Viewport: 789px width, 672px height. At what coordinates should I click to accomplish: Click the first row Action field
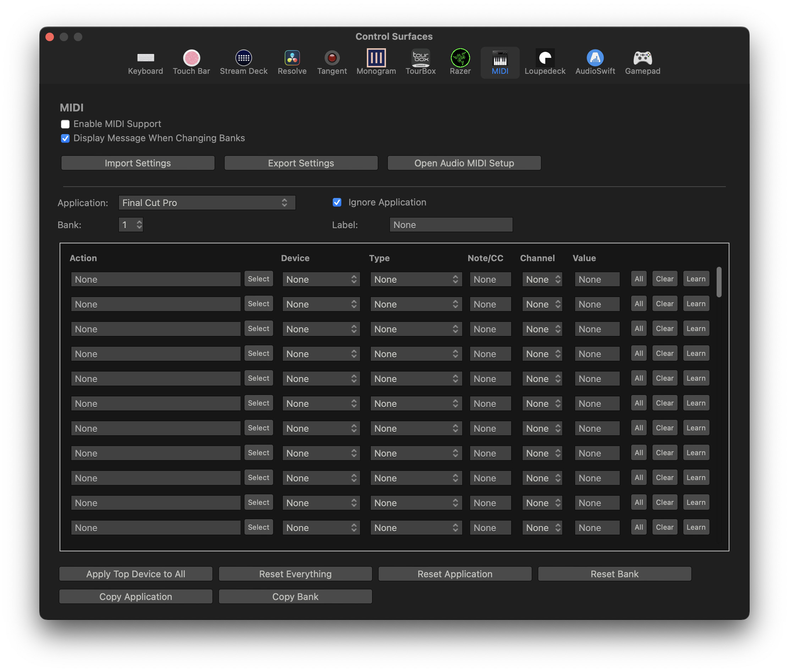[155, 280]
